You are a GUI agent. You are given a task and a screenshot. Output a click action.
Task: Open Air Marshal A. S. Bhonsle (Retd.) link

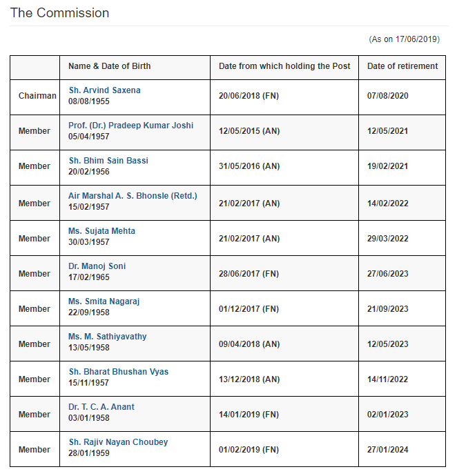133,196
